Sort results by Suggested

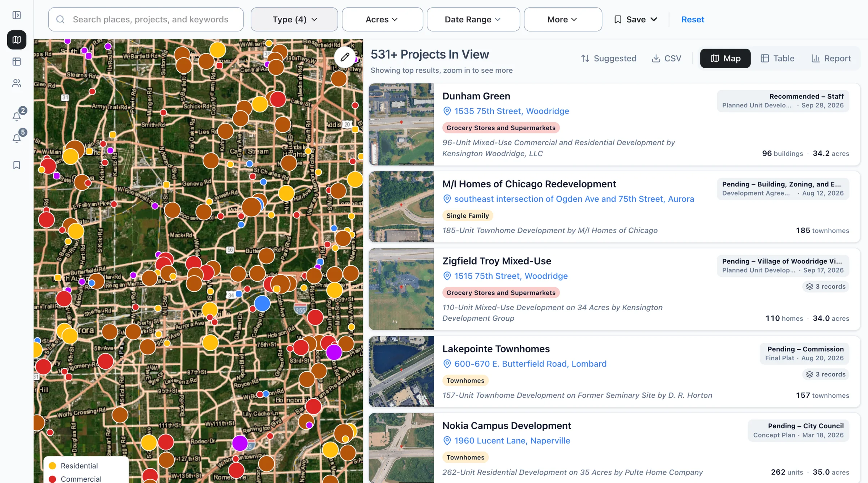pyautogui.click(x=609, y=58)
